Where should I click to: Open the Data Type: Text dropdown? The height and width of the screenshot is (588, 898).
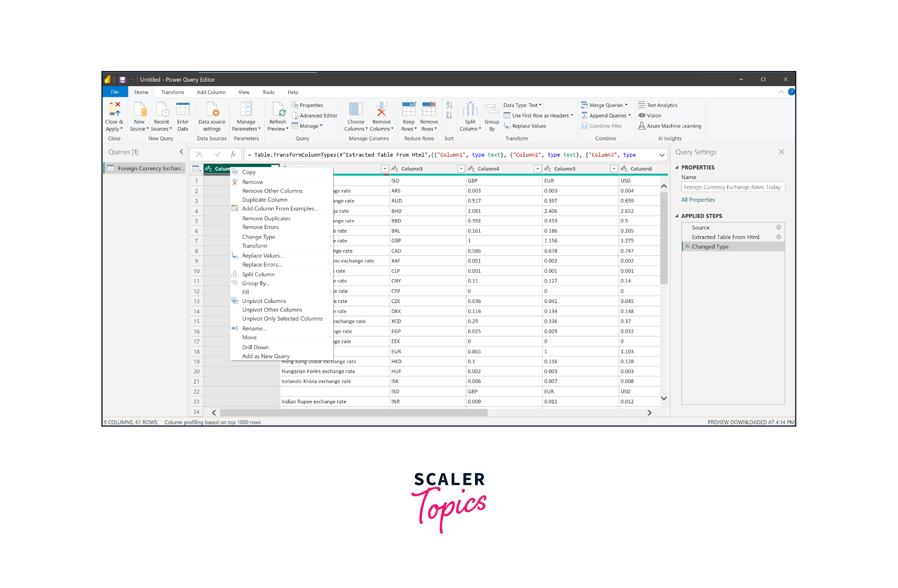click(522, 105)
